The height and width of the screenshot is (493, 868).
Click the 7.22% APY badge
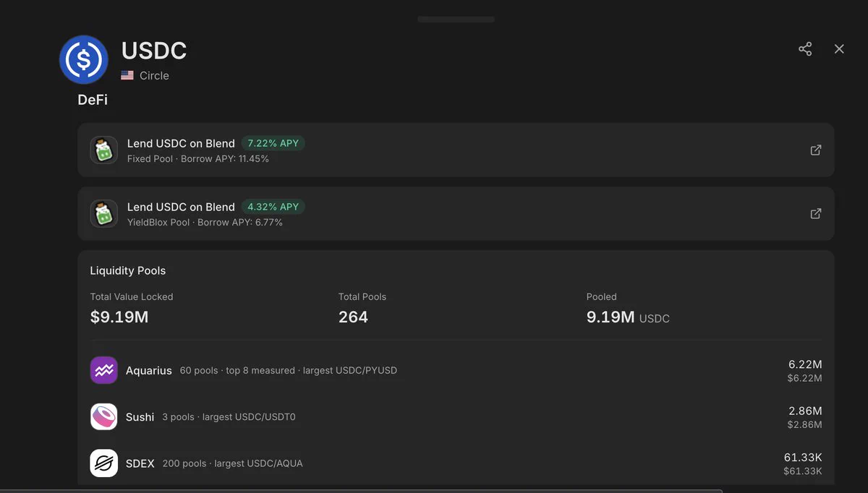tap(273, 143)
